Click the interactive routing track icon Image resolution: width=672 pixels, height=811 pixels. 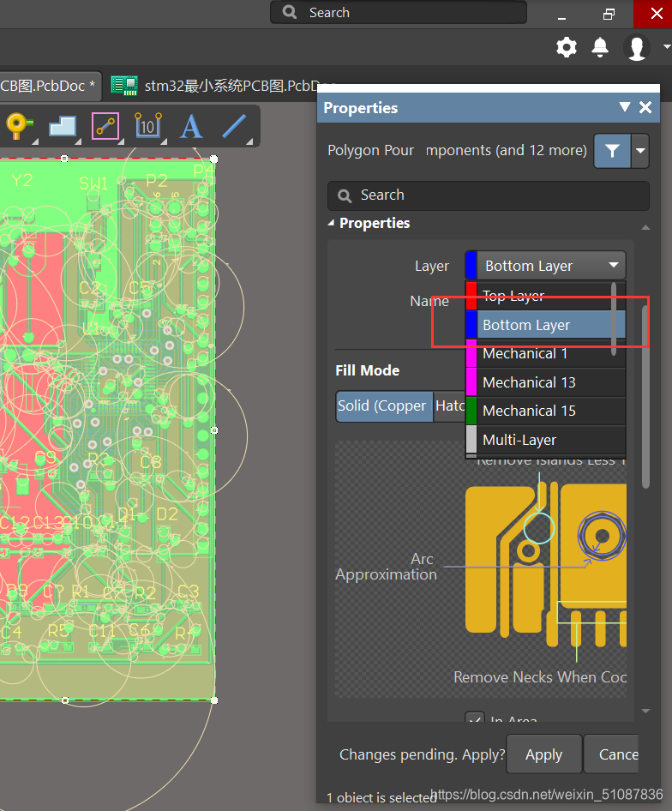[105, 126]
